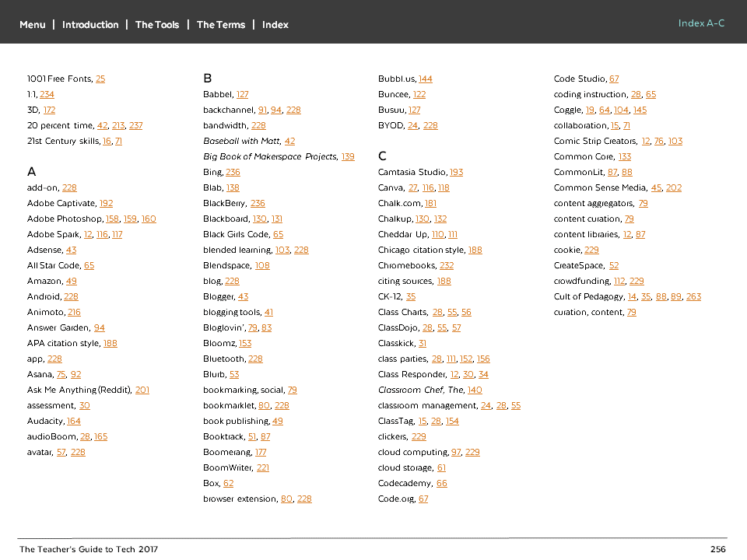Click page 66 link for Codecademy
The height and width of the screenshot is (560, 747).
(442, 483)
